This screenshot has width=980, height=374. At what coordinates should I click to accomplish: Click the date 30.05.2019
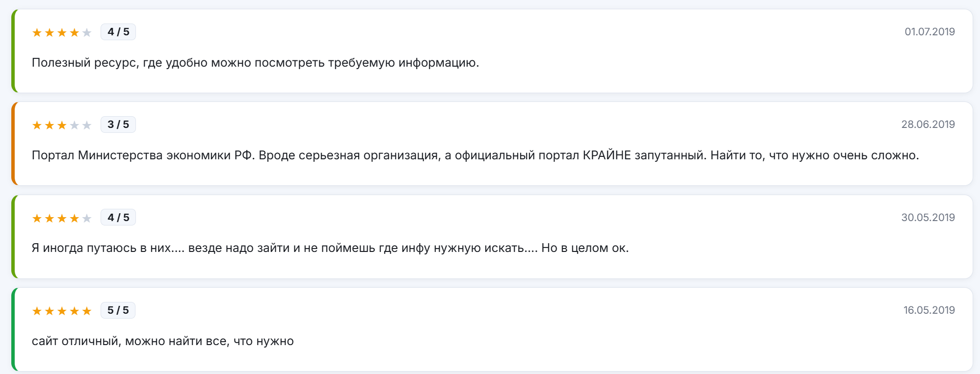[x=928, y=217]
